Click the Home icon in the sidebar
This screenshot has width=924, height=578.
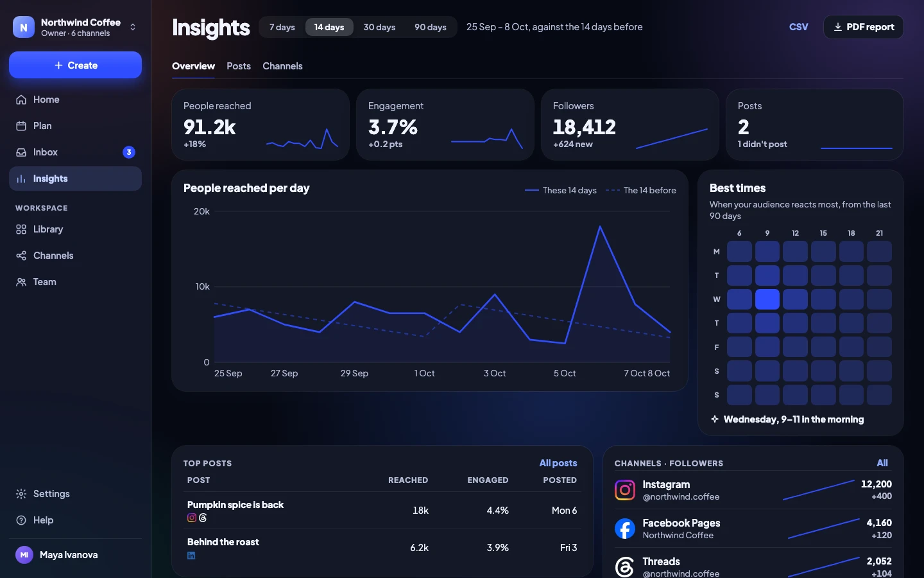click(x=21, y=100)
